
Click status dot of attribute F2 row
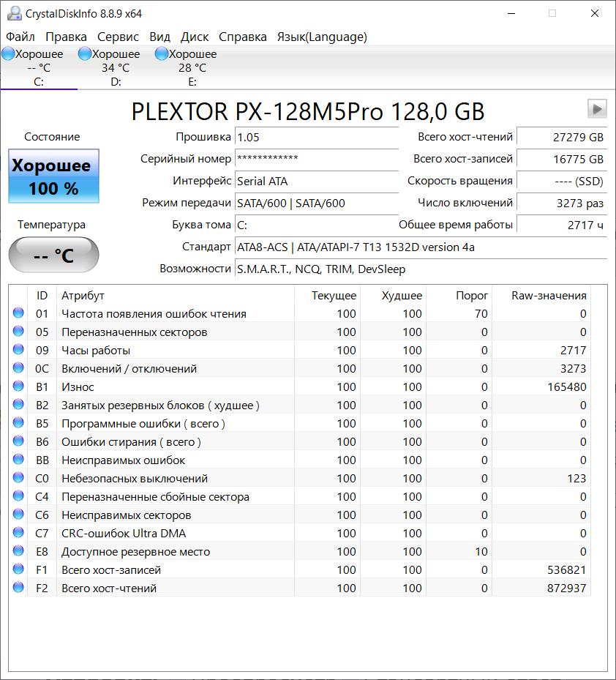18,587
